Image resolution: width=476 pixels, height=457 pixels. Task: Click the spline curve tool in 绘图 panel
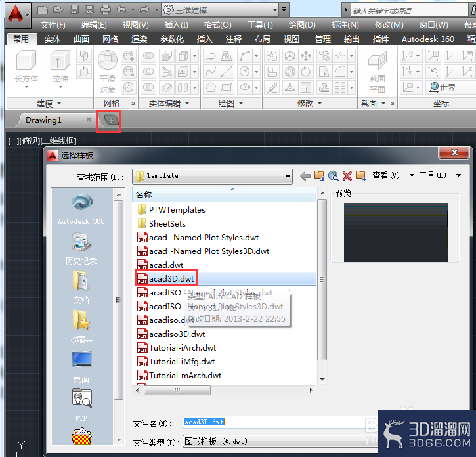point(211,72)
